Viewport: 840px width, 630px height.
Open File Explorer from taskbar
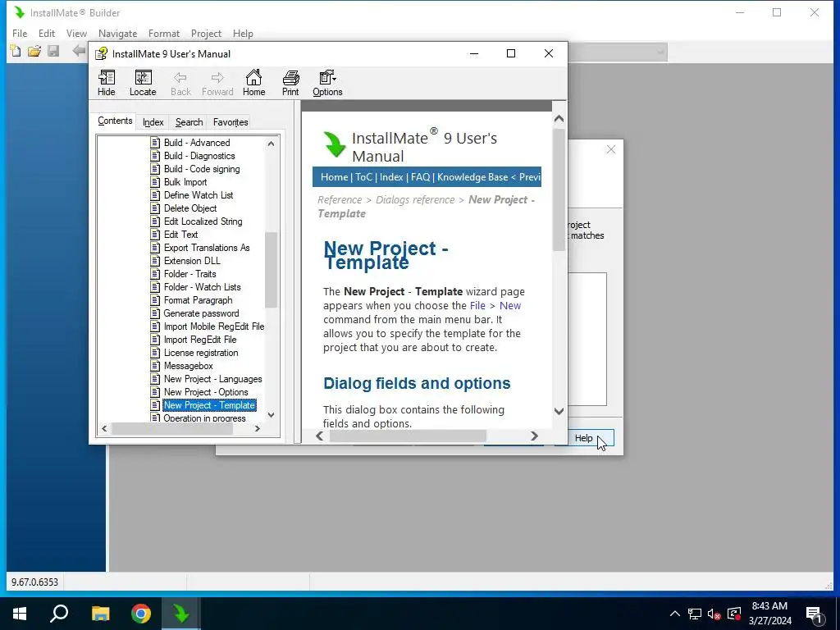(x=100, y=614)
